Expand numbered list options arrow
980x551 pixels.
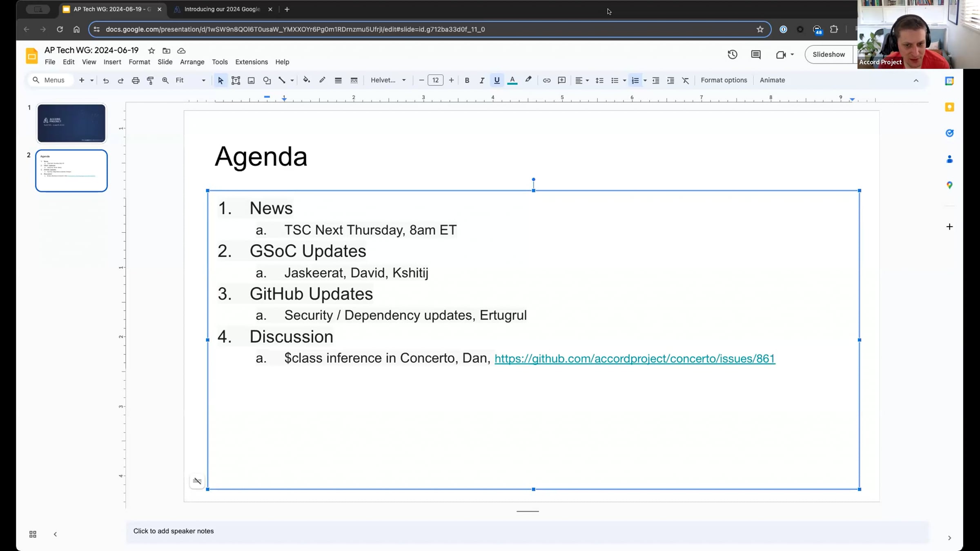645,80
